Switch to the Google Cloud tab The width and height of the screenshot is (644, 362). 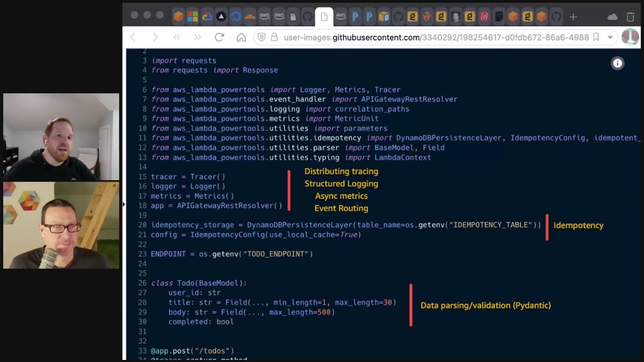(x=207, y=17)
